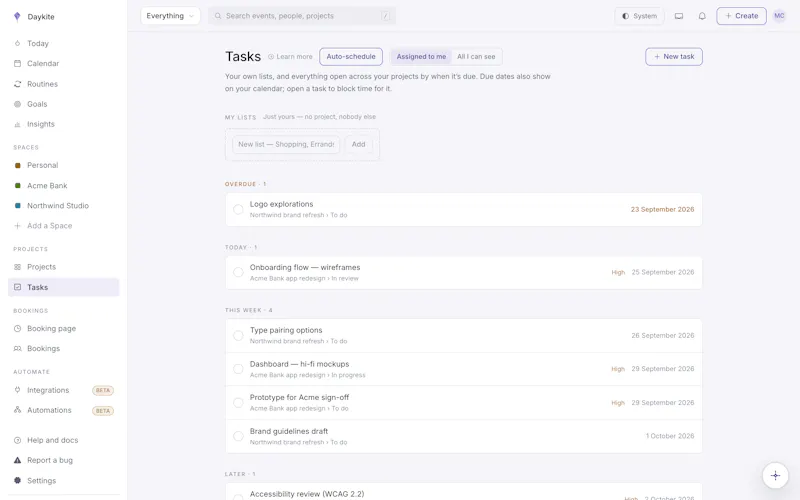Switch to Assigned to me tab
The image size is (800, 500).
(421, 57)
